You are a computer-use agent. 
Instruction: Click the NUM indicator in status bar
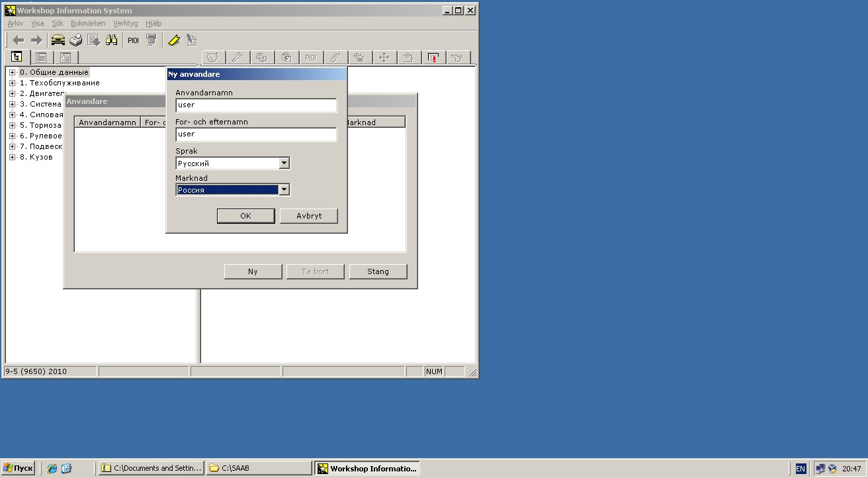[x=434, y=371]
